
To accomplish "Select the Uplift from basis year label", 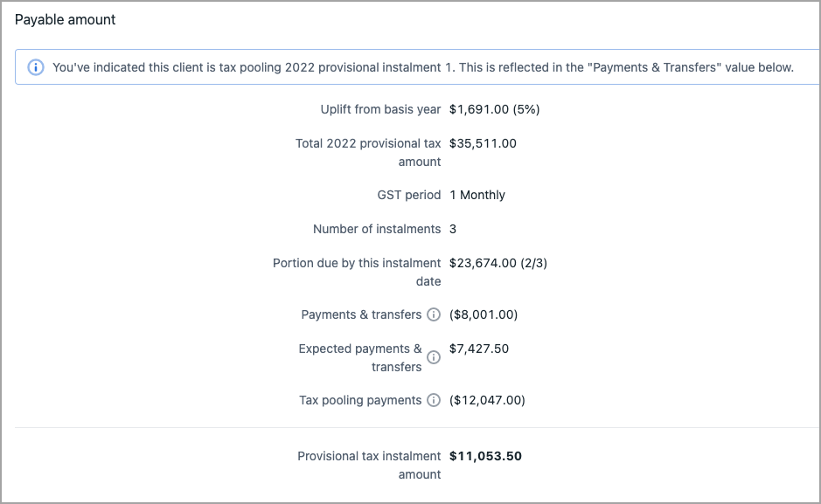I will pyautogui.click(x=380, y=109).
